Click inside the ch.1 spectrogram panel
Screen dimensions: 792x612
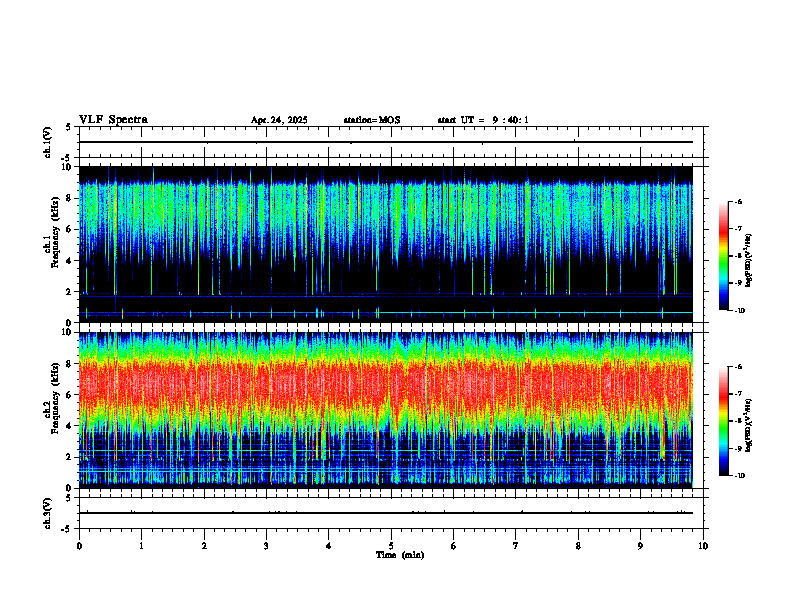385,244
